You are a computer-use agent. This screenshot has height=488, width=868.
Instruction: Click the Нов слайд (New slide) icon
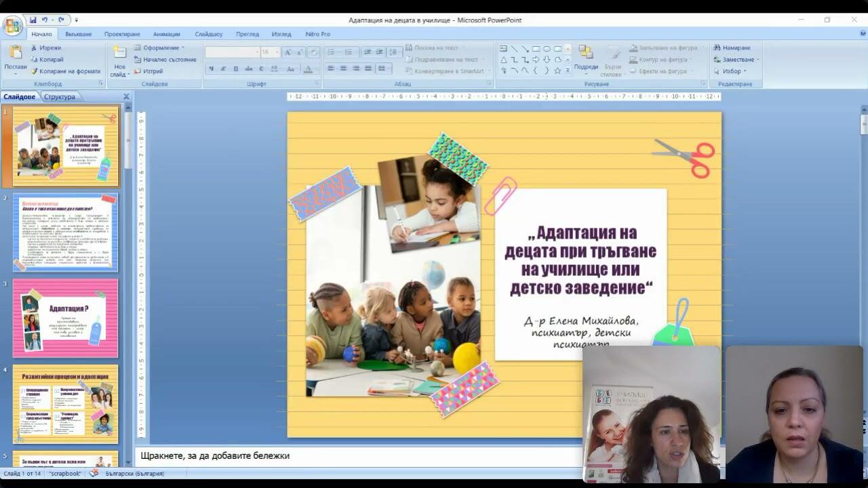coord(119,53)
